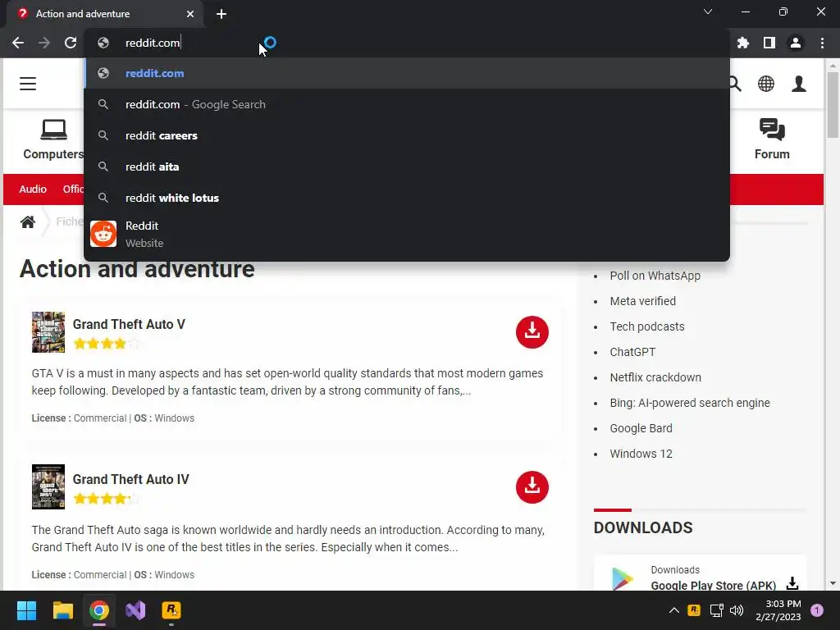The width and height of the screenshot is (840, 630).
Task: Select the reddit careers suggestion
Action: click(407, 135)
